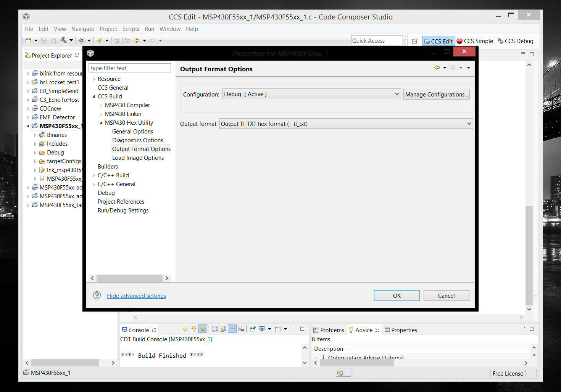Click the console Clear Console icon
561x392 pixels.
[241, 329]
